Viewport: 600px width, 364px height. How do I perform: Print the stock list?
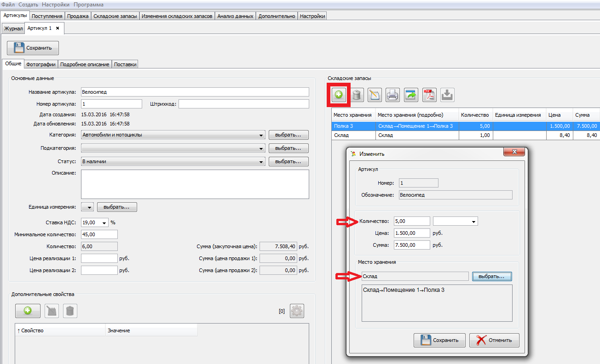392,95
